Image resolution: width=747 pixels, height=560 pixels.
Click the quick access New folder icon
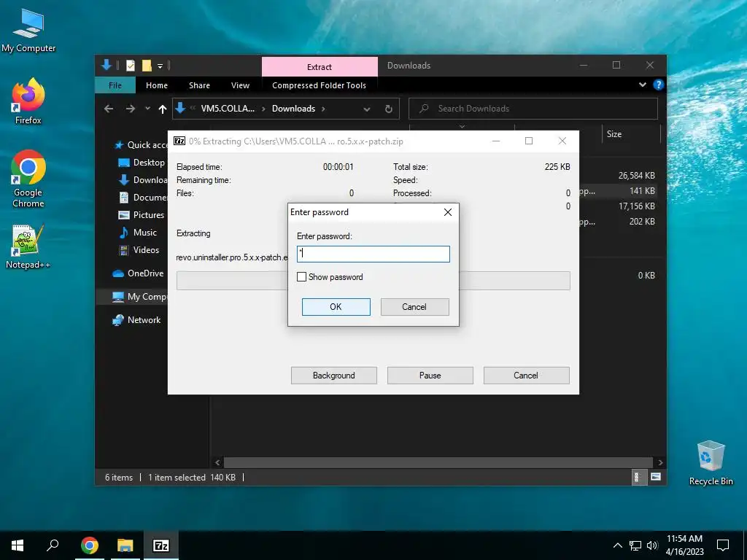[x=147, y=66]
